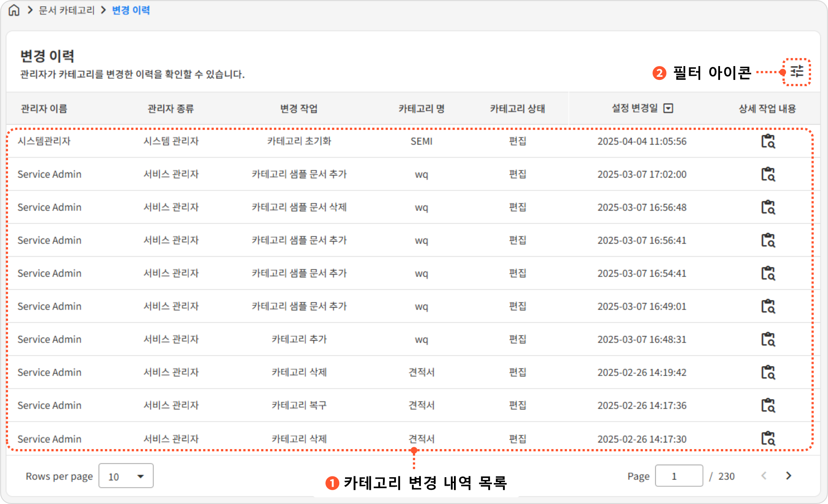Go to the next page arrow
Image resolution: width=828 pixels, height=504 pixels.
[x=789, y=476]
